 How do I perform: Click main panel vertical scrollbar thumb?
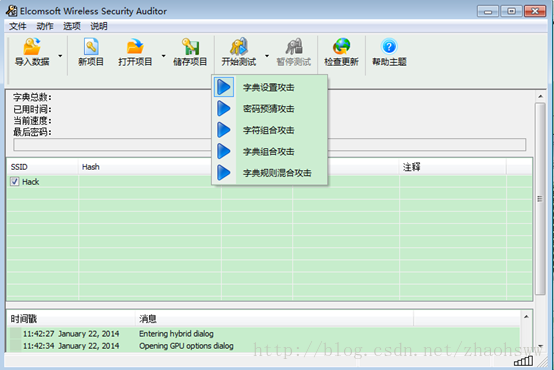coord(540,199)
